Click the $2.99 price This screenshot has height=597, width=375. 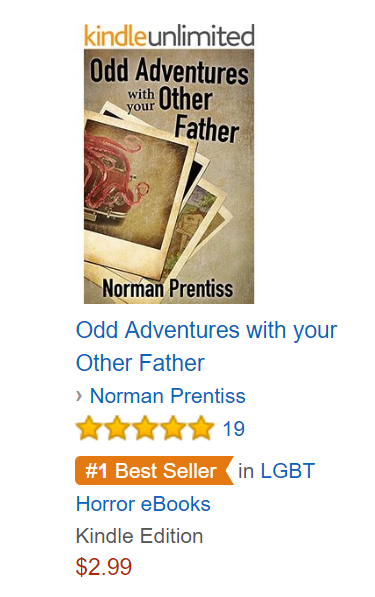(x=104, y=567)
